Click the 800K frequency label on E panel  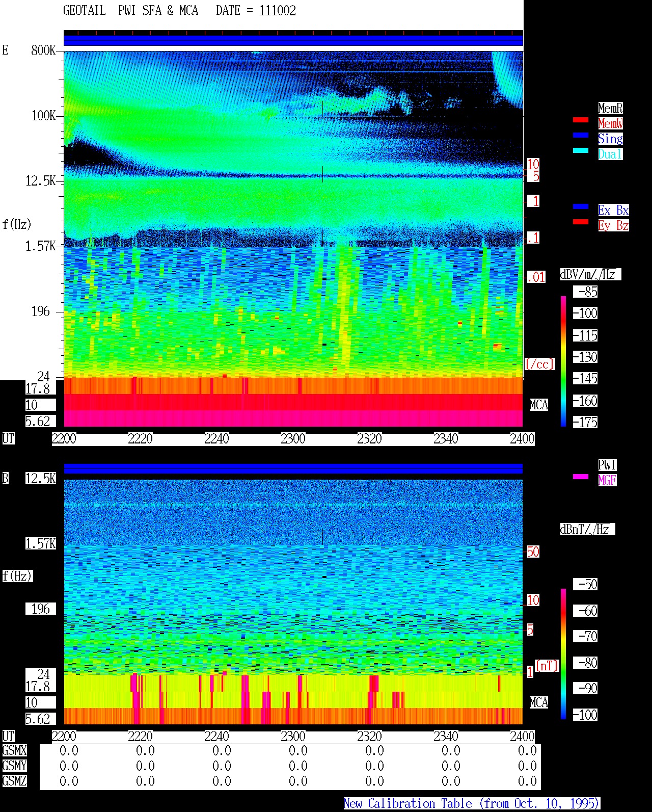pos(43,50)
